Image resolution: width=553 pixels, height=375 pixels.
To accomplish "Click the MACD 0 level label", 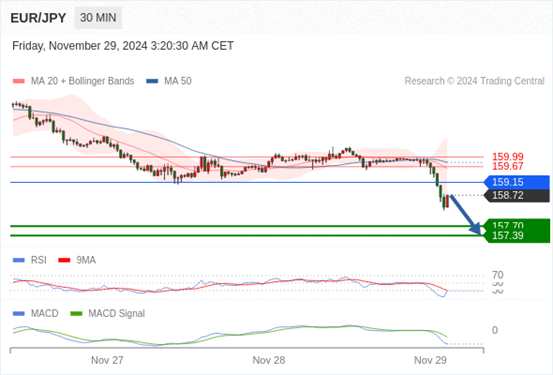I will tap(495, 331).
